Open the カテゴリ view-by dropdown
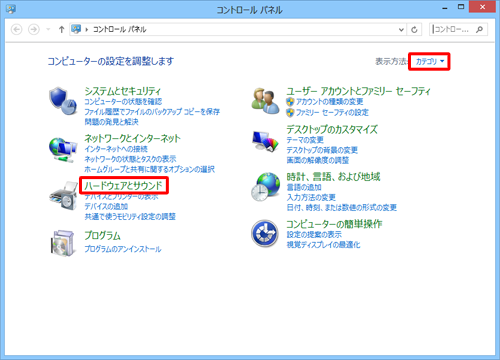 point(430,61)
